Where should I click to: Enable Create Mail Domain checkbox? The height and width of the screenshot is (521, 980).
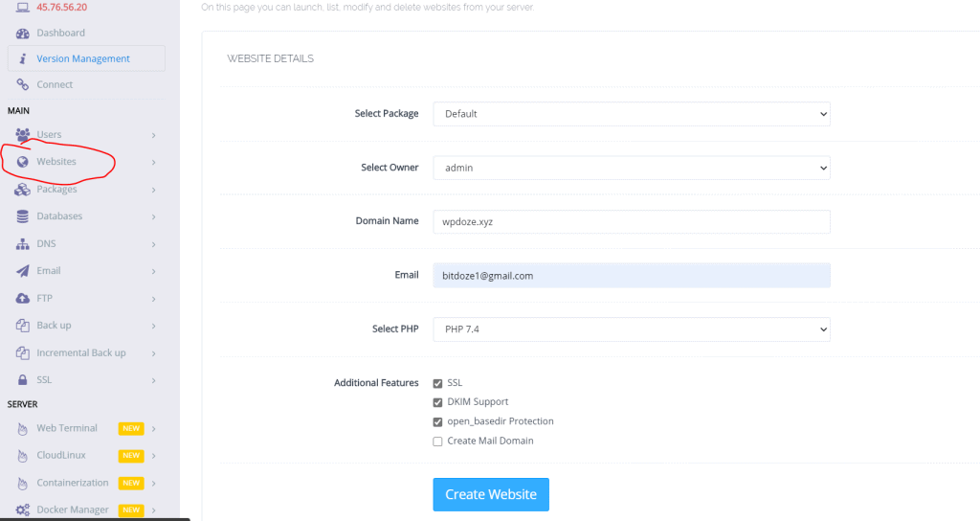(437, 442)
